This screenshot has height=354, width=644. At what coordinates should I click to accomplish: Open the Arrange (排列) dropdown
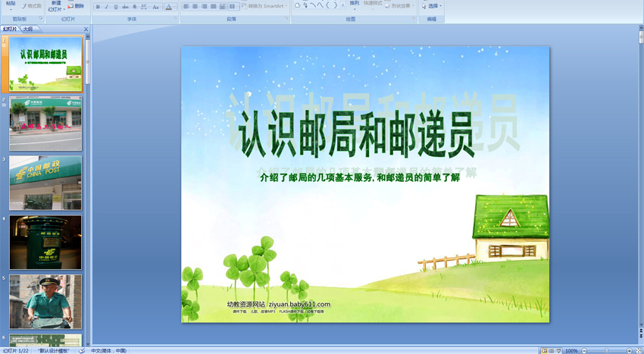click(355, 5)
